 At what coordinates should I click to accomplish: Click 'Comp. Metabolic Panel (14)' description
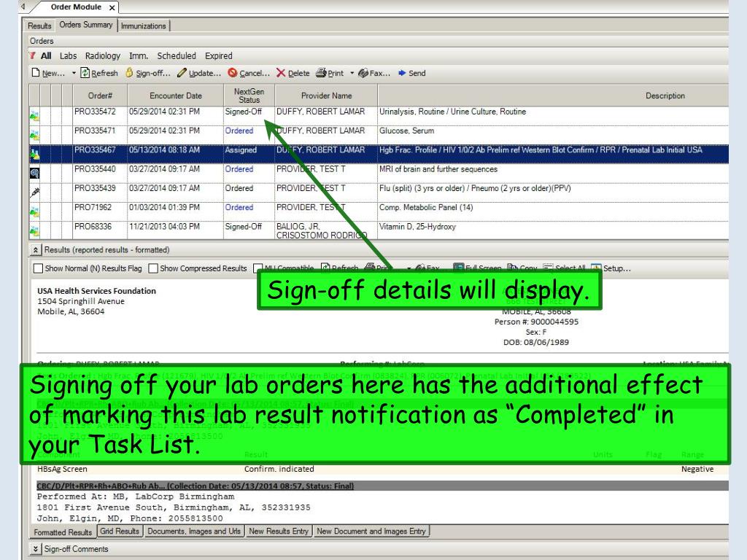(x=426, y=207)
